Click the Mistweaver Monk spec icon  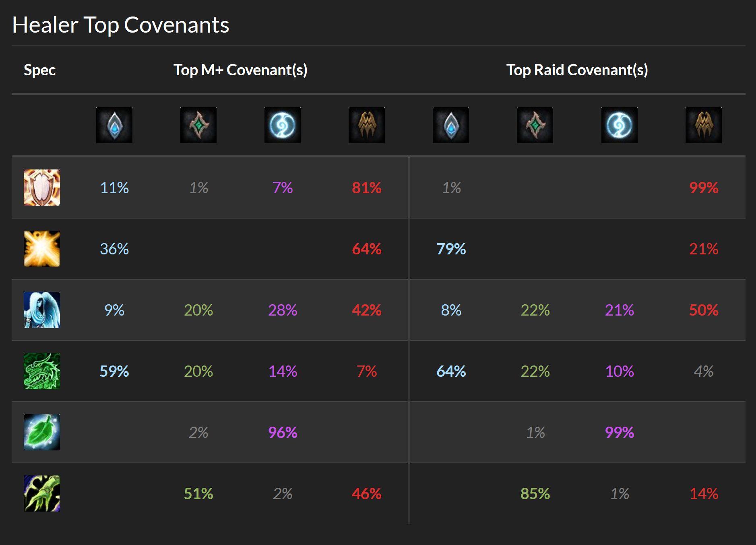[42, 371]
